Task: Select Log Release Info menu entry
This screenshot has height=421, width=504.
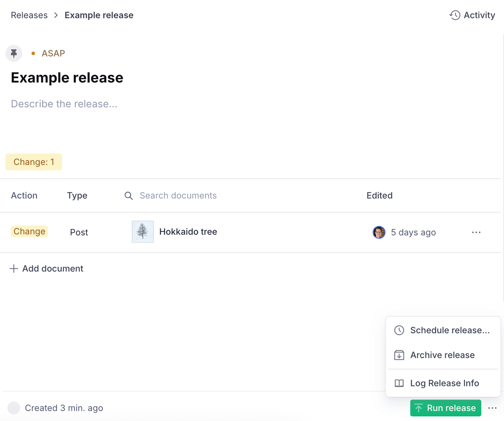Action: click(x=445, y=383)
